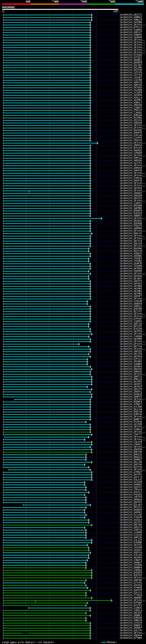Viewport: 146px width, 644px height.
Task: Select the UniRef100_Q7SZC0 label
Action: [131, 58]
